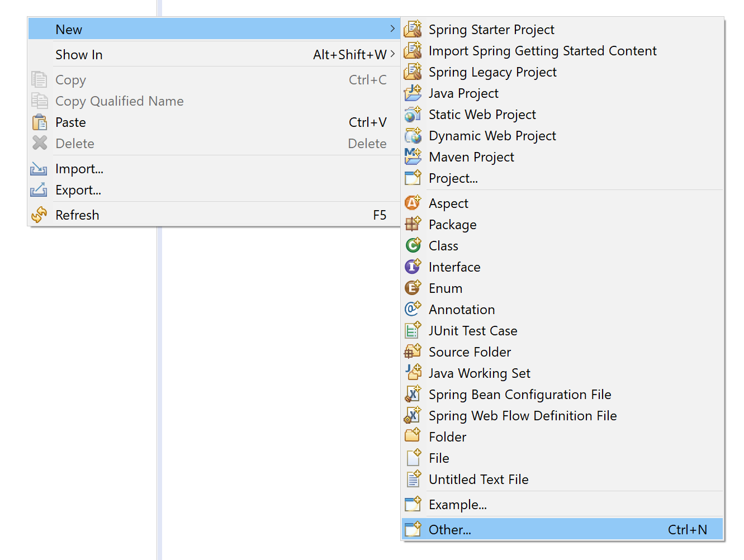Click the Paste clipboard icon
744x560 pixels.
pyautogui.click(x=40, y=122)
